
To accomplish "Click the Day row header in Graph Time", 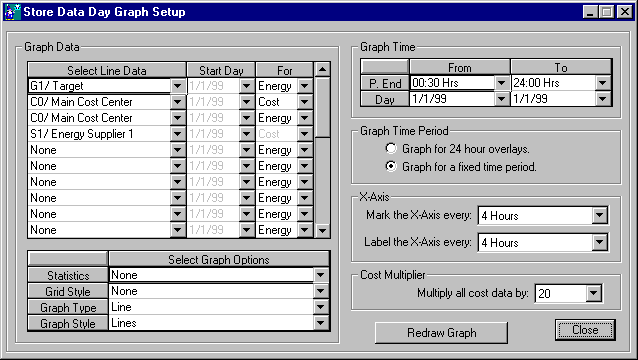I will 385,99.
